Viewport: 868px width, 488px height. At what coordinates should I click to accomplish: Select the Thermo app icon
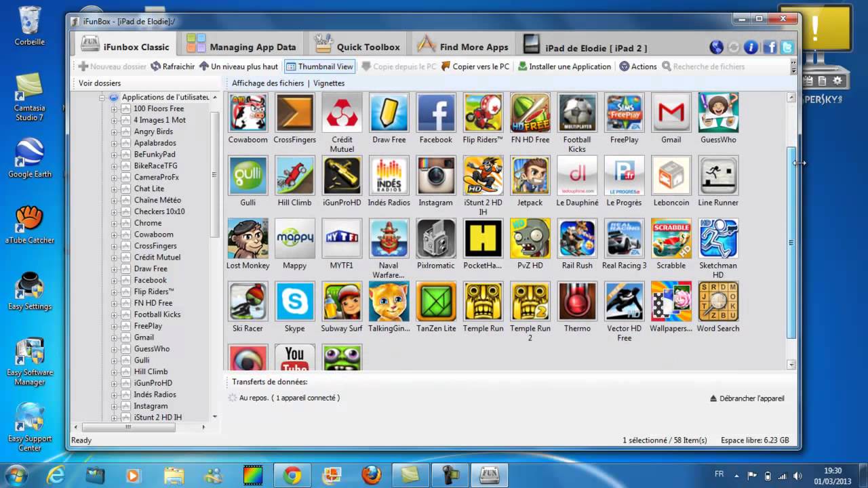(577, 302)
